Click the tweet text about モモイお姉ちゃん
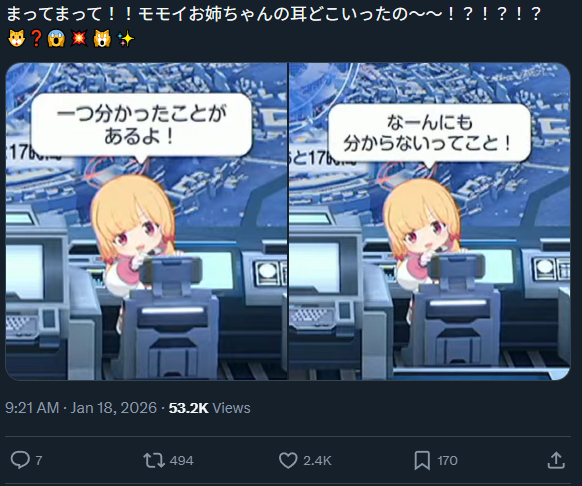Viewport: 582px width, 486px height. click(x=274, y=14)
